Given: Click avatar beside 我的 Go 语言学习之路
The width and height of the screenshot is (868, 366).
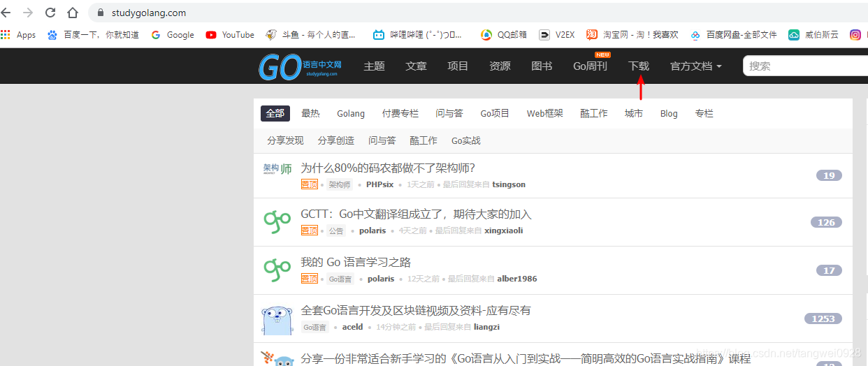Looking at the screenshot, I should tap(277, 270).
